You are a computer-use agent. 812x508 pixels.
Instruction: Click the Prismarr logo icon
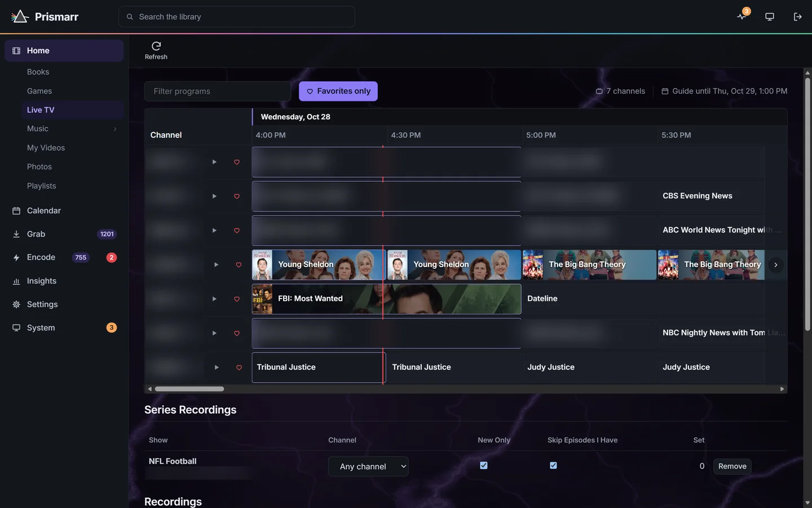[20, 16]
